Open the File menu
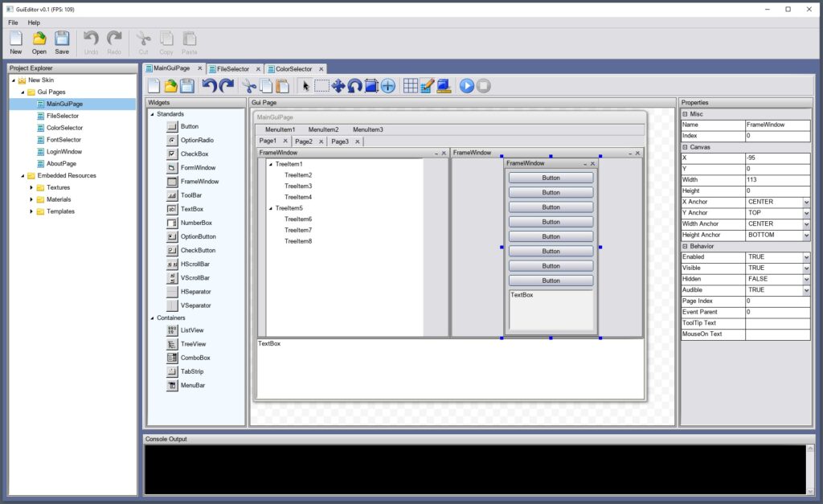823x504 pixels. (13, 23)
